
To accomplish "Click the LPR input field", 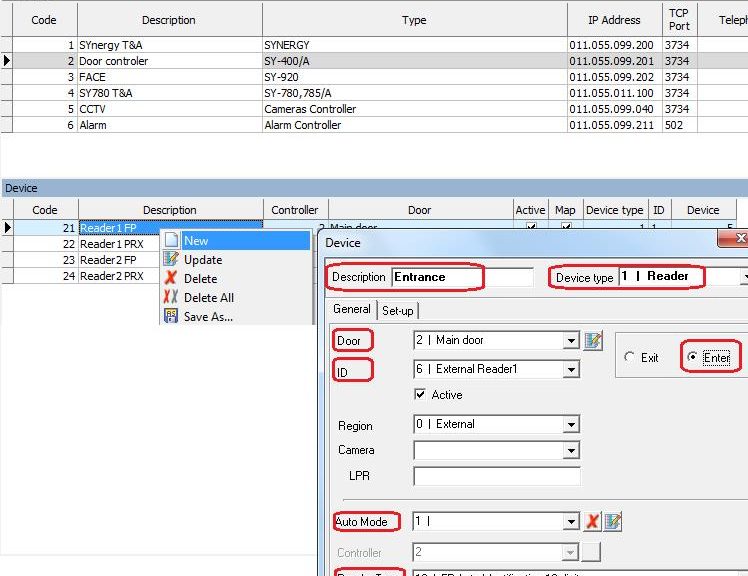I will 496,477.
